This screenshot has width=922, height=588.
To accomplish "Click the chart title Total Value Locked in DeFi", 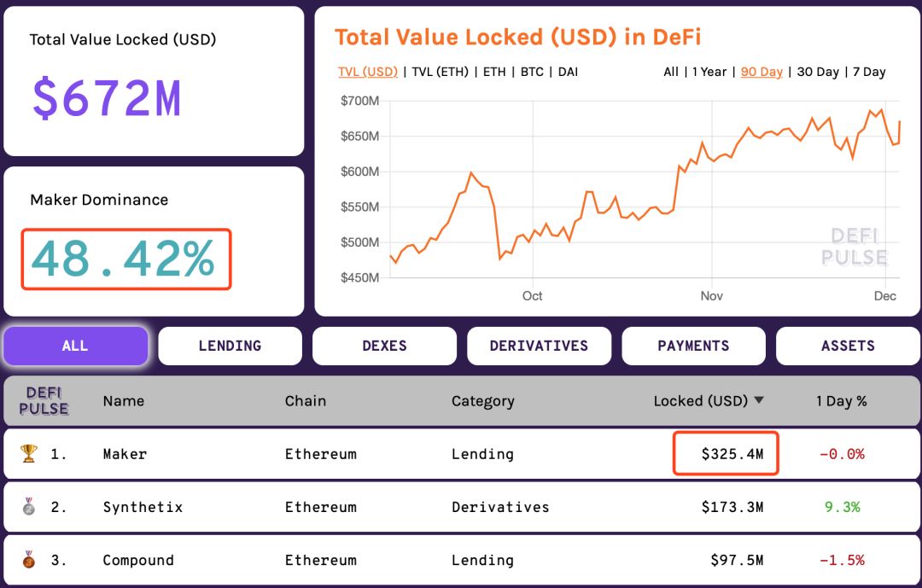I will click(x=518, y=37).
